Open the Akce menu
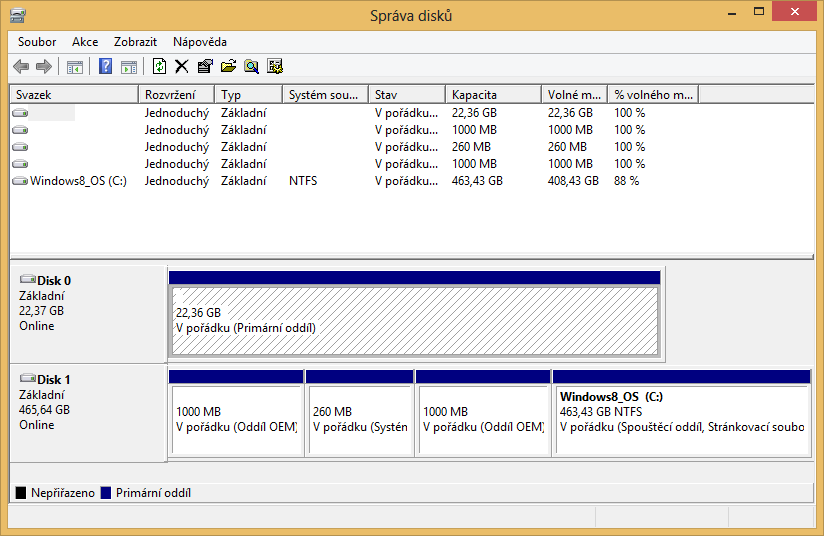This screenshot has width=824, height=536. [85, 42]
